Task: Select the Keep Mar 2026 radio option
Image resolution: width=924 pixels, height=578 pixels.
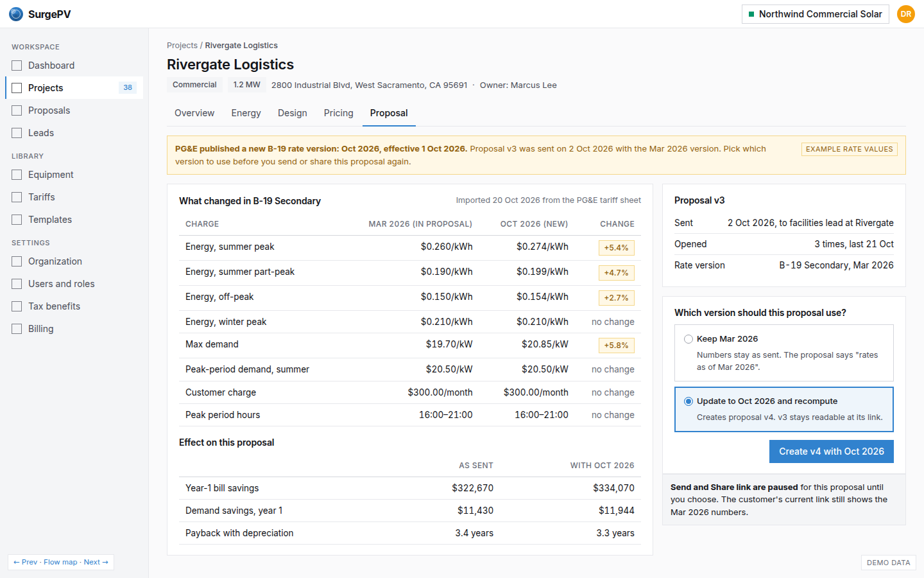Action: click(x=689, y=339)
